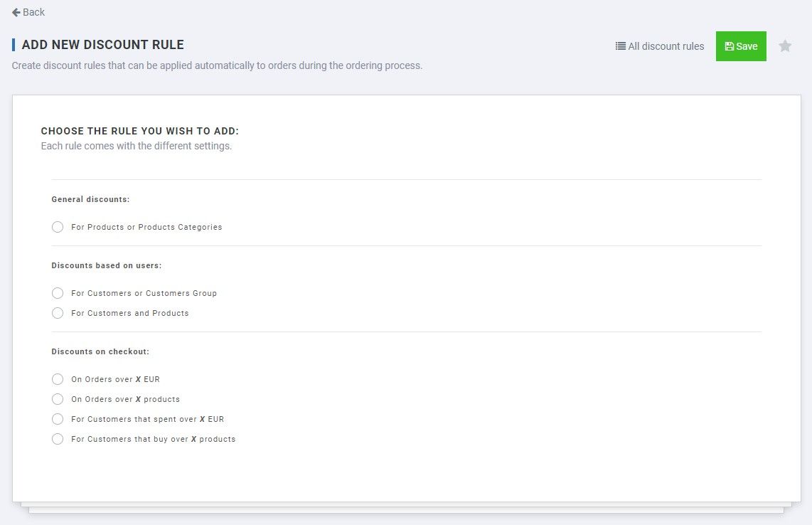This screenshot has width=812, height=525.
Task: Click the Add New Discount Rule title
Action: click(x=102, y=45)
